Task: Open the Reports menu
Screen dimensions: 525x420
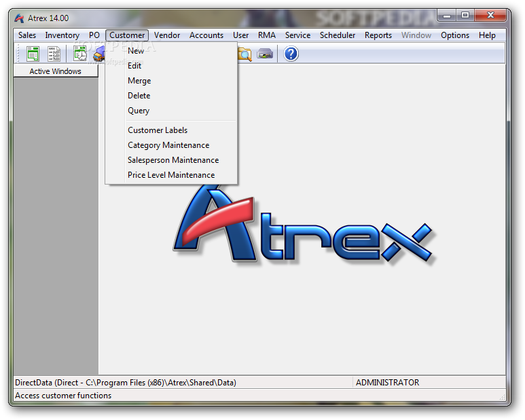Action: (378, 35)
